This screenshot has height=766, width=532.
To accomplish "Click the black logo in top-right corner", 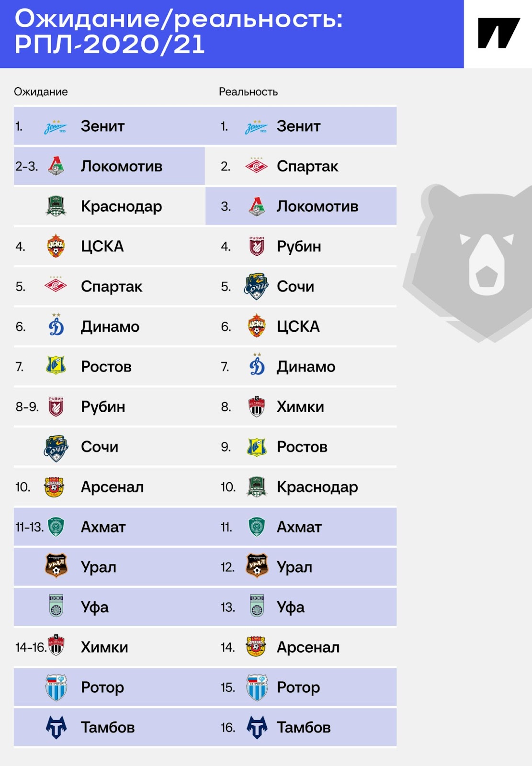I will click(x=498, y=33).
